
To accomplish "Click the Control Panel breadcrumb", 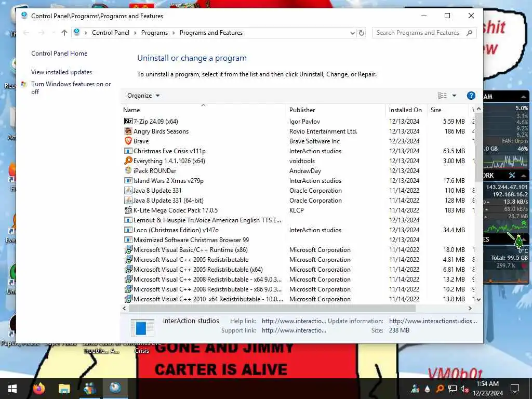I will [x=111, y=33].
